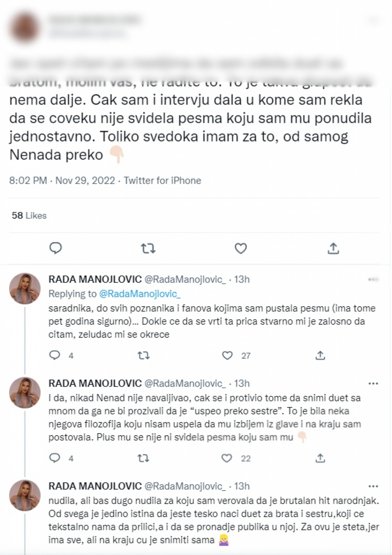Open the reply icon on the main tweet
This screenshot has height=555, width=392.
[x=55, y=248]
